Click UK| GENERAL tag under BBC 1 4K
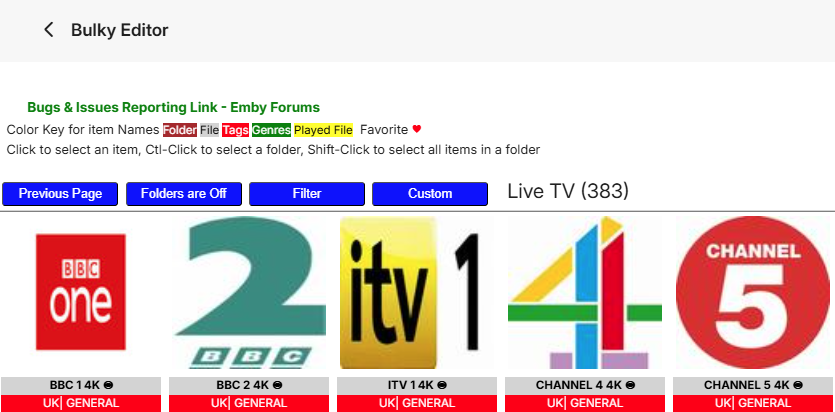The image size is (835, 412). (x=81, y=403)
